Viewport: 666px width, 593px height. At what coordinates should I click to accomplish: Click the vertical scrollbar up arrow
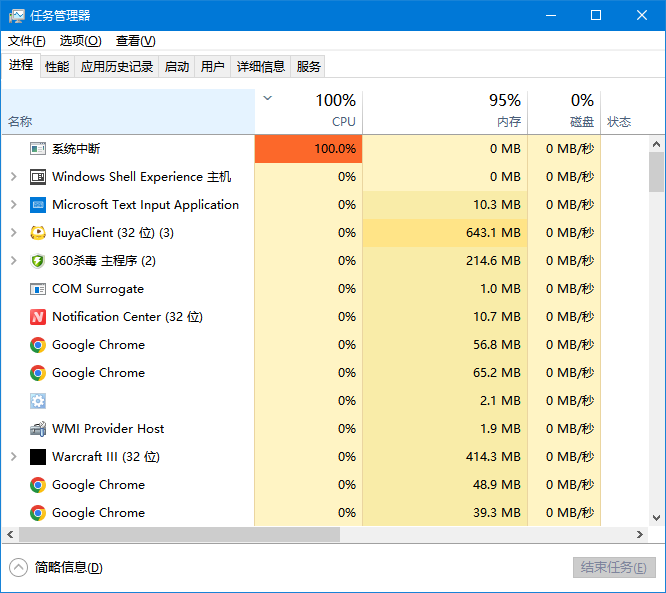point(657,144)
